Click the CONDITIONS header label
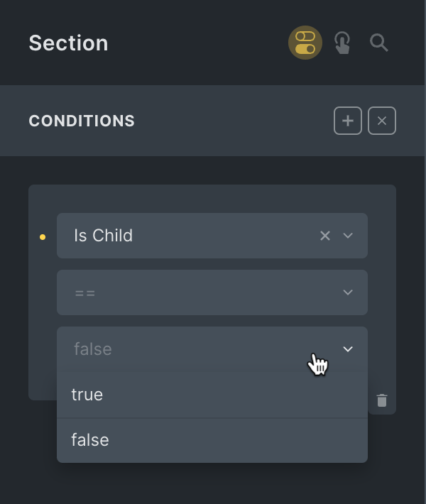 point(82,121)
